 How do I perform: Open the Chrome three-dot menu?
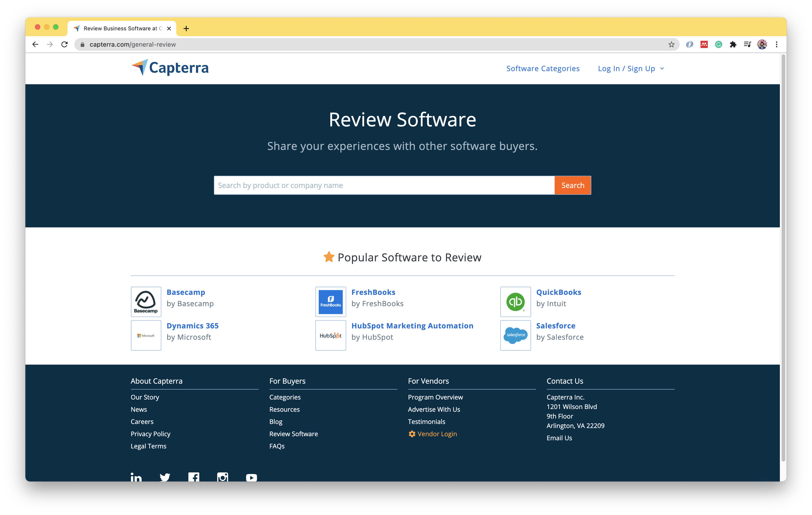777,44
